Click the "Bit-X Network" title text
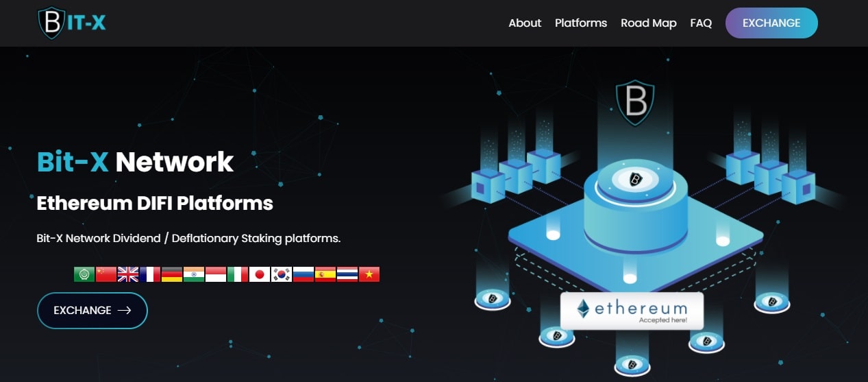Viewport: 868px width, 382px height. (135, 162)
